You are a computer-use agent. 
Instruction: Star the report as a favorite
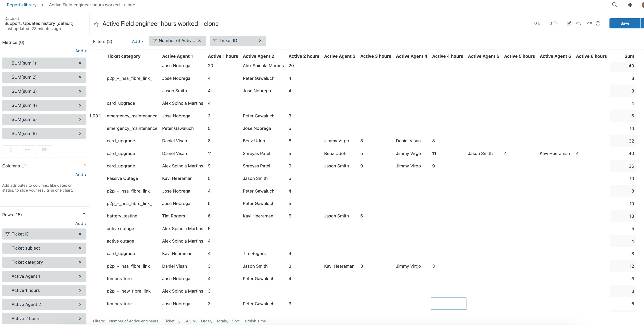point(96,24)
